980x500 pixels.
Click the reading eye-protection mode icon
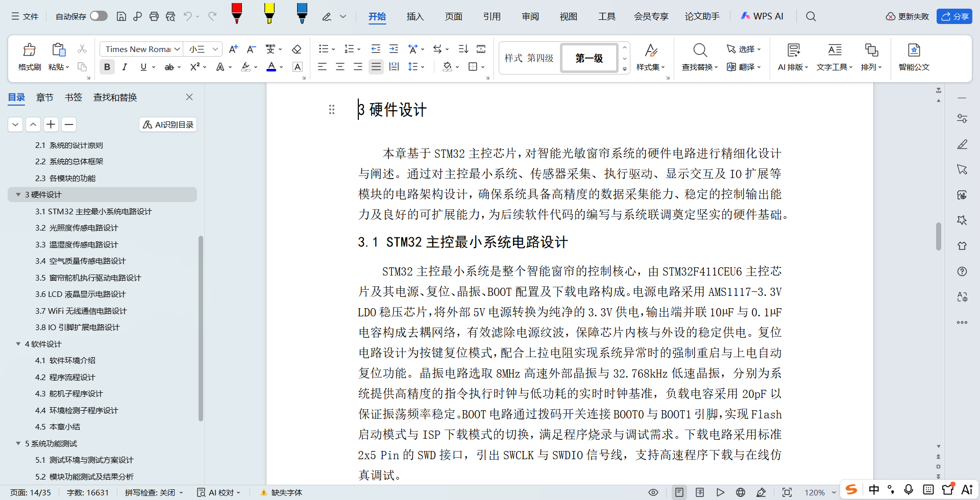[653, 492]
